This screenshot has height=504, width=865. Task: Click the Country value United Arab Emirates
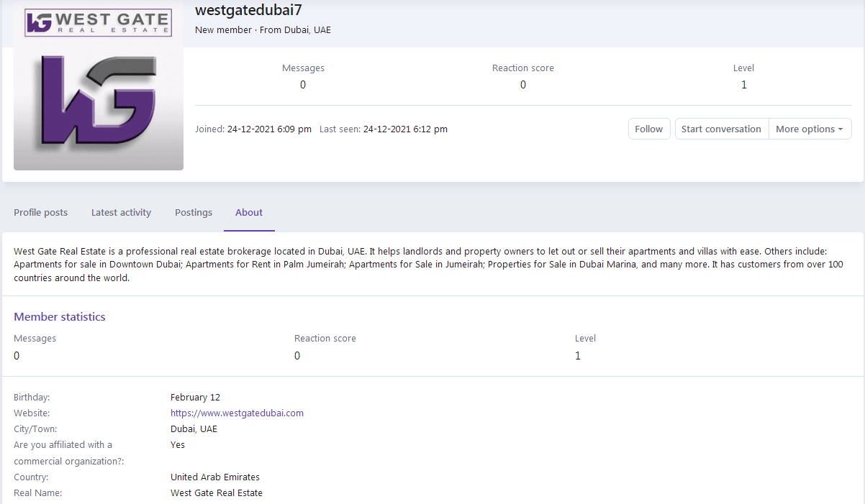click(x=215, y=477)
